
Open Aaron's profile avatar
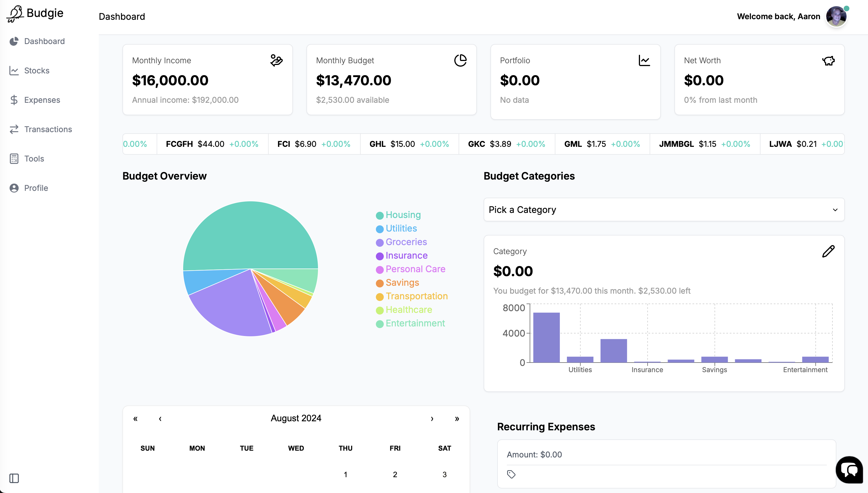click(x=836, y=16)
